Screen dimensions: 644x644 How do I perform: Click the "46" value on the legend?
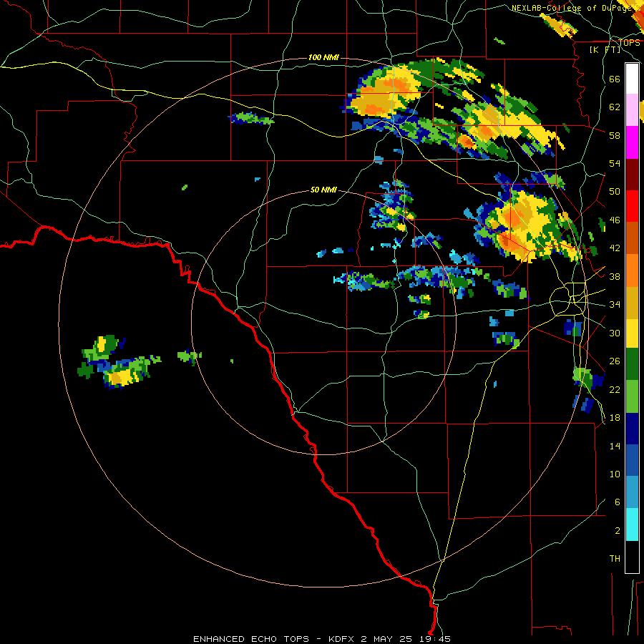[x=615, y=220]
